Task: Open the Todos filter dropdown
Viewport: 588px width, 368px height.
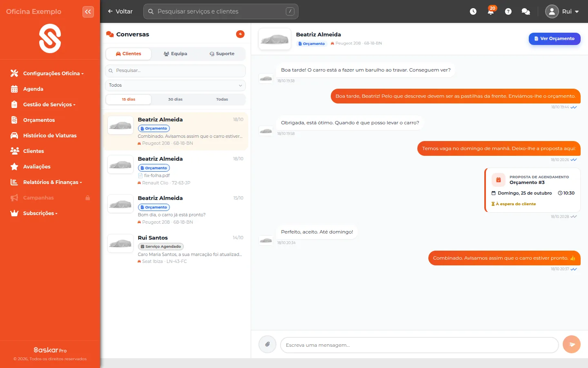Action: [176, 85]
